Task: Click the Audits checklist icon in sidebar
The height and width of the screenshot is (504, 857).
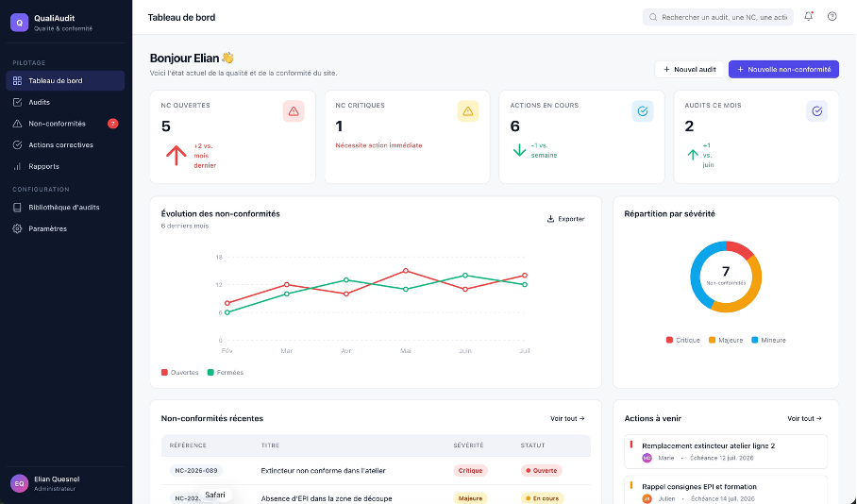Action: 18,102
